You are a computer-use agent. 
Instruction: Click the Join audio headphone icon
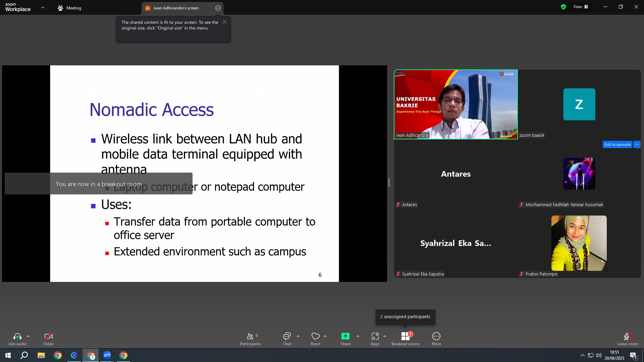click(x=17, y=336)
